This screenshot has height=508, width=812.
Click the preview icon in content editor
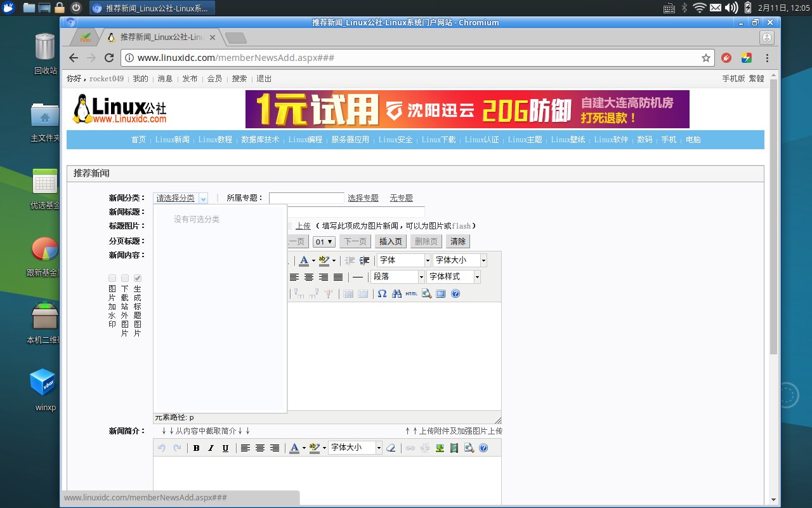426,293
